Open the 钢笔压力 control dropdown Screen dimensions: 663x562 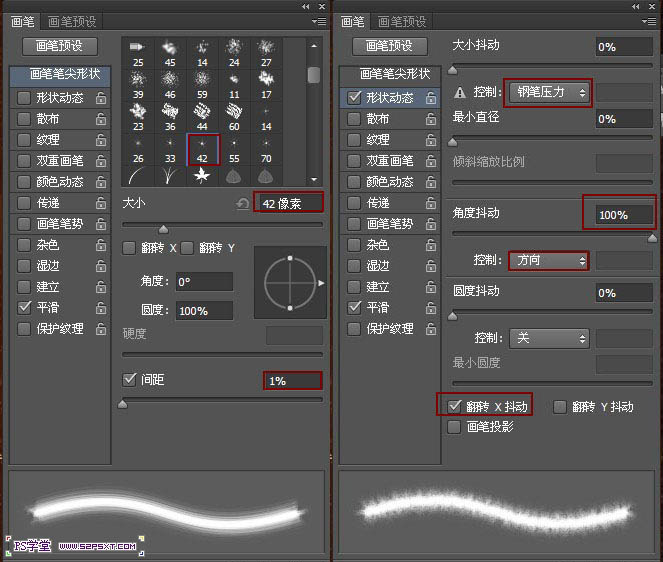pos(549,92)
